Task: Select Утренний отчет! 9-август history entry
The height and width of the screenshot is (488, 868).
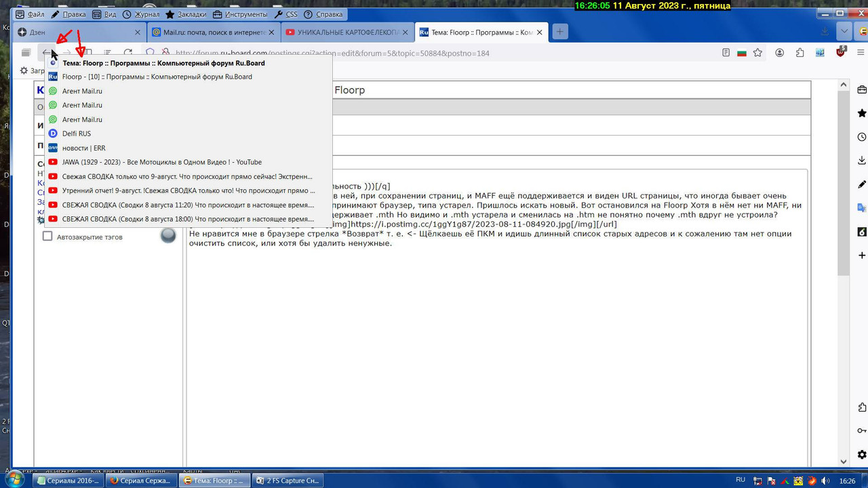Action: tap(189, 190)
